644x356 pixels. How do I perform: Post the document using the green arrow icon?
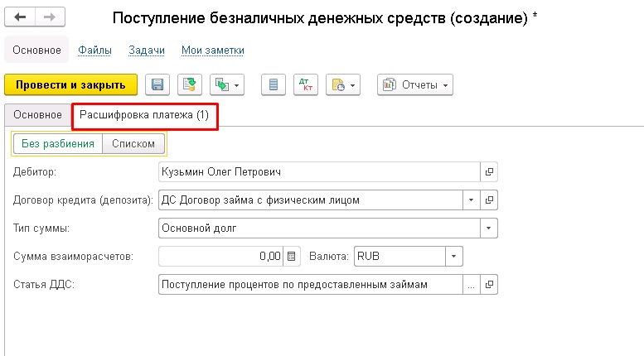(x=189, y=85)
